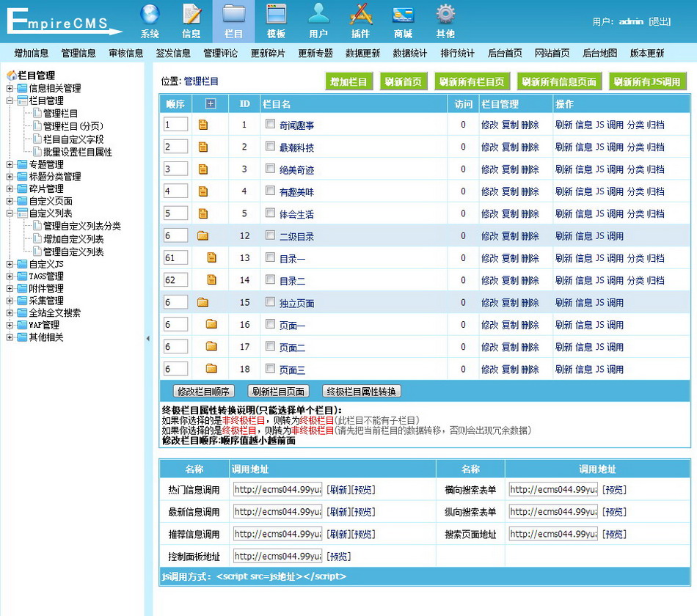The width and height of the screenshot is (697, 616).
Task: Open the 模板 window icon
Action: point(276,15)
